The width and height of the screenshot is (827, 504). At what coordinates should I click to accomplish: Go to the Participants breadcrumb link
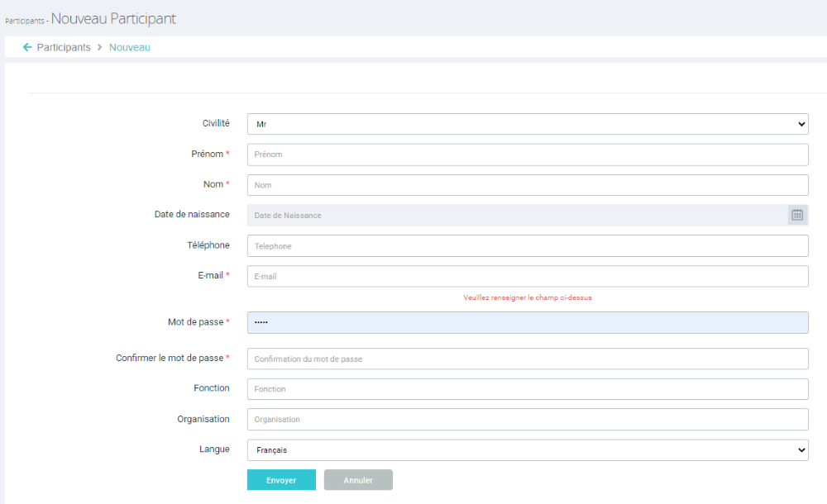point(64,47)
